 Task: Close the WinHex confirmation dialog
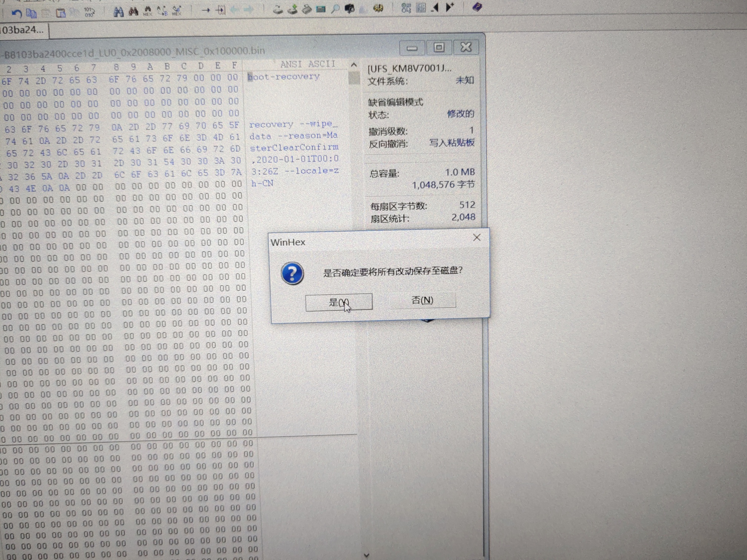click(477, 237)
